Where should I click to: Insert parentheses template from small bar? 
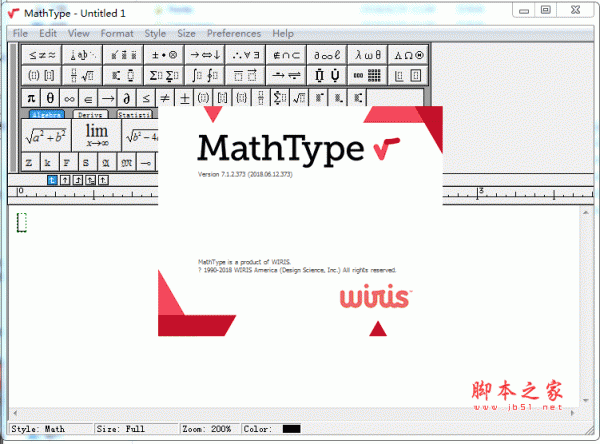point(204,98)
